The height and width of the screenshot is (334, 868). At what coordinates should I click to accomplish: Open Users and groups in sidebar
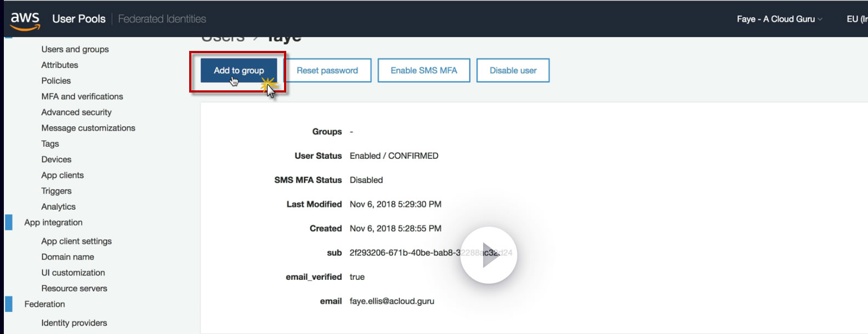coord(75,49)
